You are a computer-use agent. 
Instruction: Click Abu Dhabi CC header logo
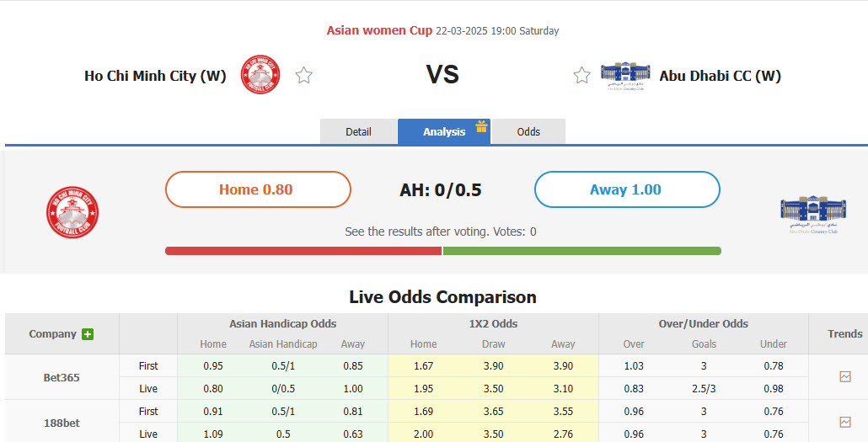click(625, 76)
